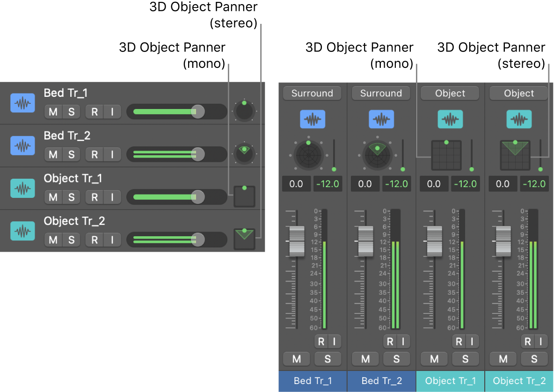
Task: Open the surround panner on Bed Tr_2 channel strip
Action: (378, 154)
